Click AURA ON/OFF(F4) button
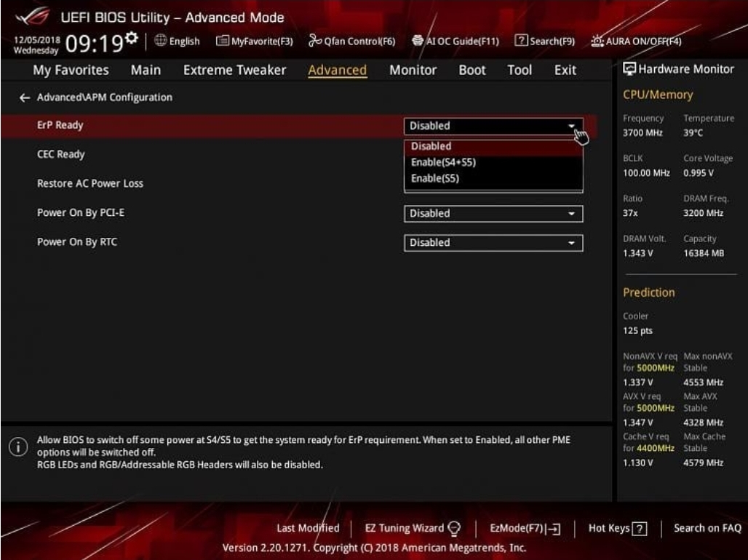748x560 pixels. pyautogui.click(x=637, y=41)
